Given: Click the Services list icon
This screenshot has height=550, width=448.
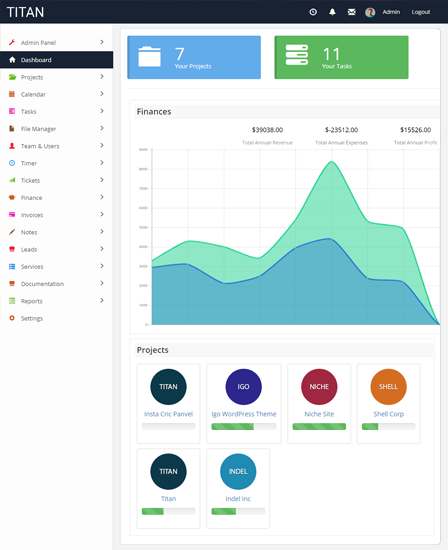Looking at the screenshot, I should [x=12, y=266].
